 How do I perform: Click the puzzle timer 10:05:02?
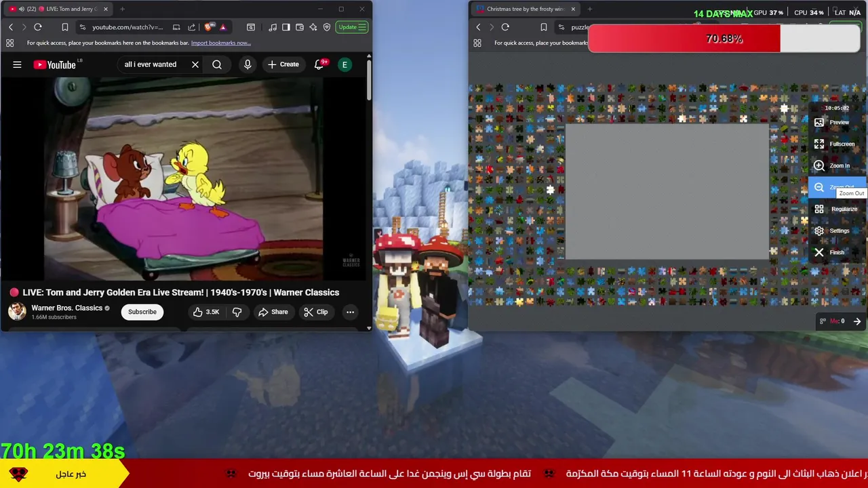tap(837, 108)
